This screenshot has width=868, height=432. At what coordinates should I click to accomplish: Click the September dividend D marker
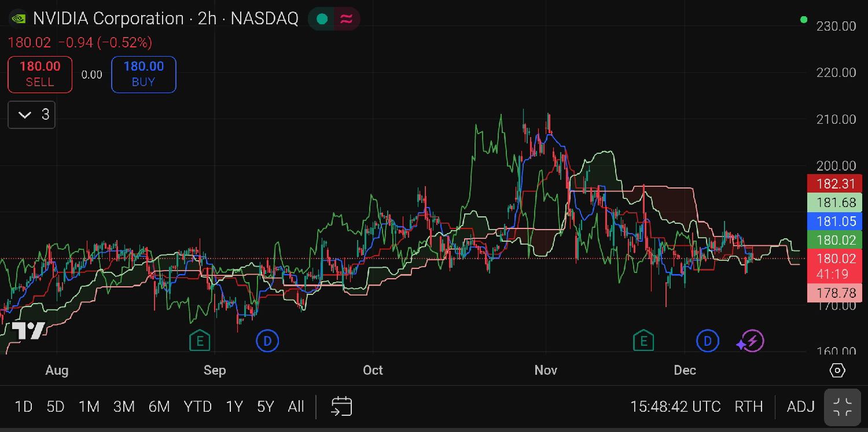tap(267, 341)
